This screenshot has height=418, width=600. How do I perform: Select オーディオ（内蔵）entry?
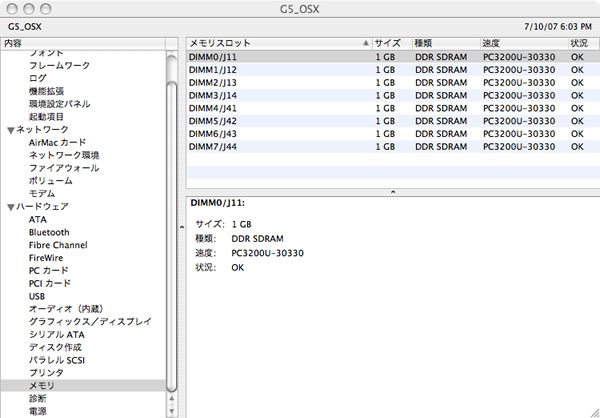coord(67,309)
